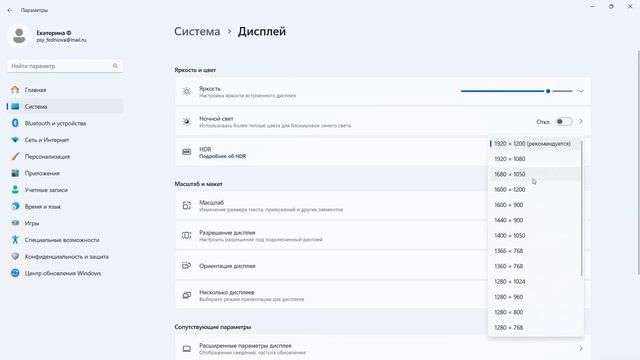Click the Несколько дисплеев icon
Screen dimensions: 640x360
pyautogui.click(x=187, y=295)
